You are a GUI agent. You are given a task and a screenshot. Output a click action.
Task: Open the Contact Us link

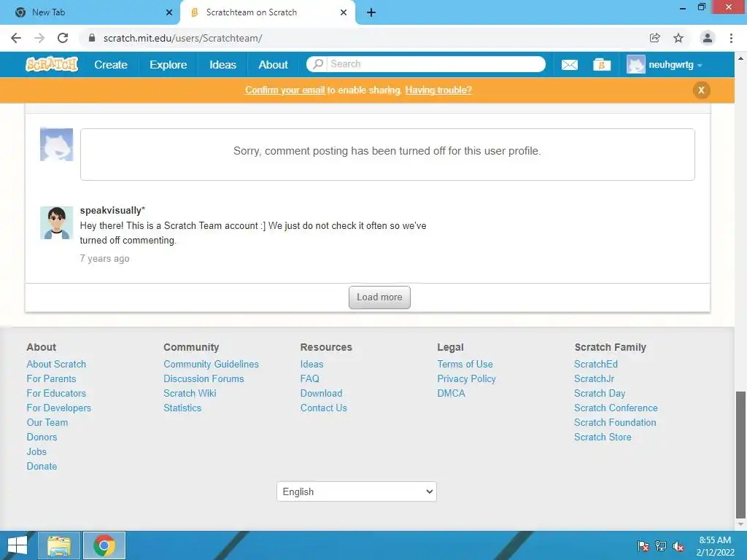tap(323, 408)
